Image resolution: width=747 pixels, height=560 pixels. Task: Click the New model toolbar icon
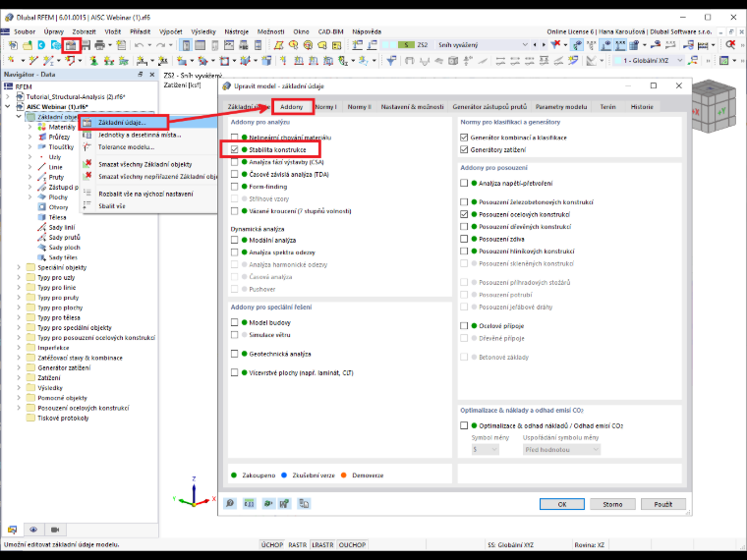pos(13,45)
